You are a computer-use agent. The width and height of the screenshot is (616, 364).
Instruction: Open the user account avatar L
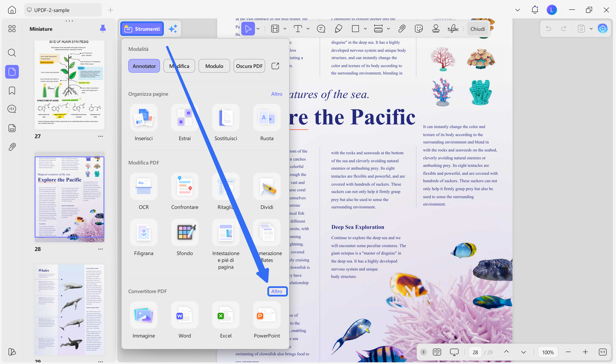[x=552, y=10]
